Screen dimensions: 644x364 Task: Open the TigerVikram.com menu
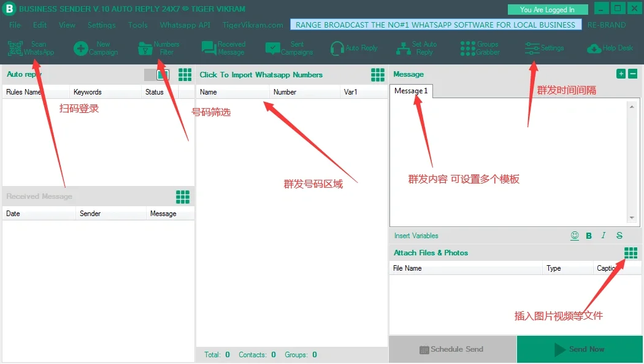coord(253,25)
